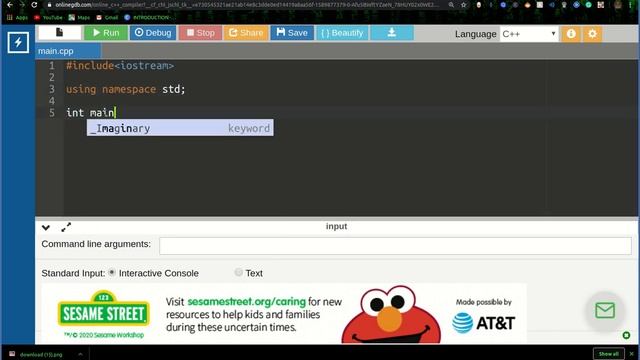
Task: Open the YouTube bookmark
Action: click(x=48, y=18)
